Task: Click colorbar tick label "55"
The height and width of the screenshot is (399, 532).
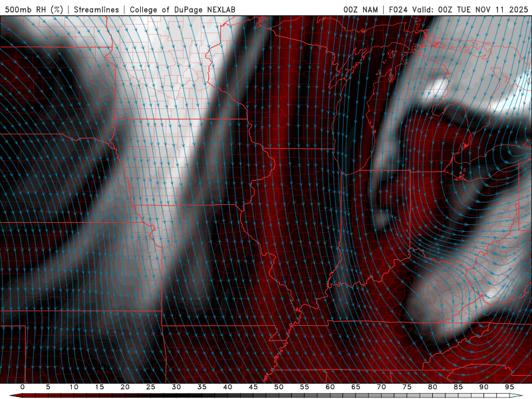Action: click(x=305, y=387)
